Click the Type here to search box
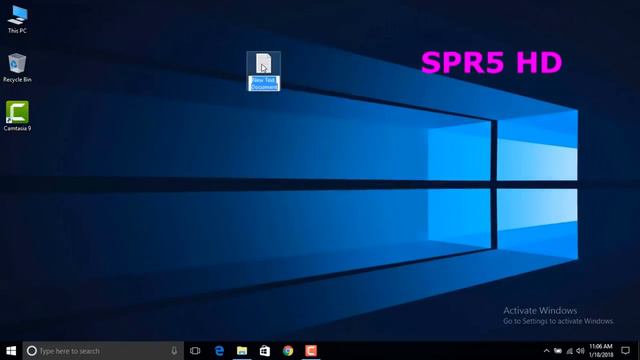 point(103,351)
